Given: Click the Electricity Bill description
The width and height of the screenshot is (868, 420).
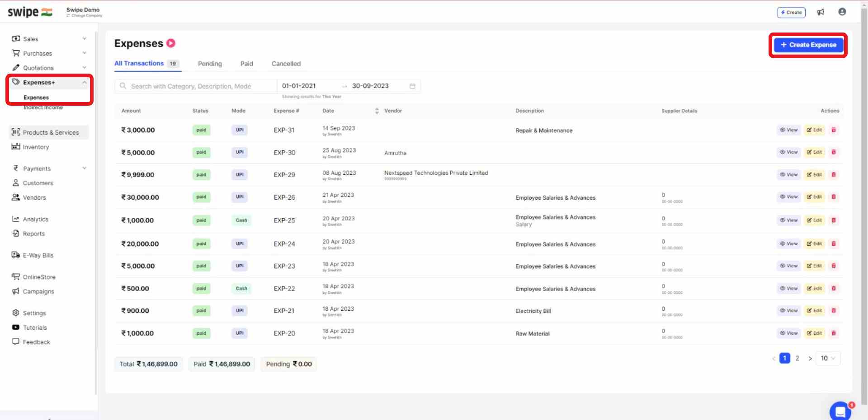Looking at the screenshot, I should point(533,311).
